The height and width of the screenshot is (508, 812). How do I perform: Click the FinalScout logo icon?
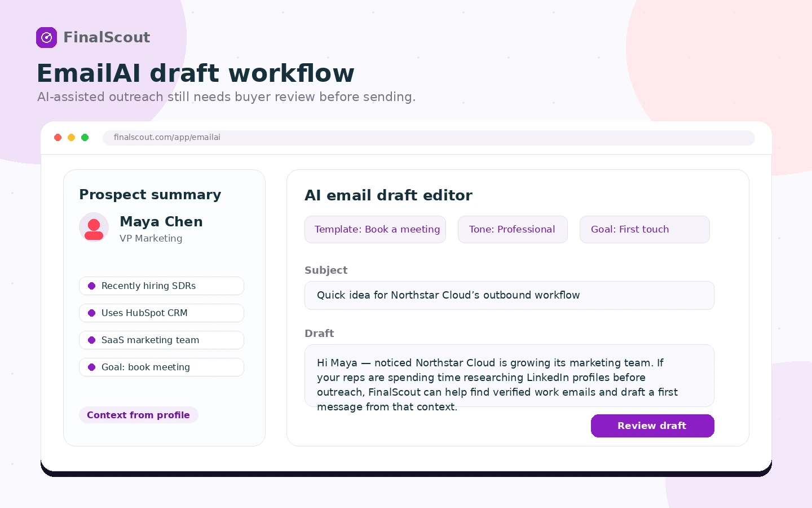[x=46, y=37]
